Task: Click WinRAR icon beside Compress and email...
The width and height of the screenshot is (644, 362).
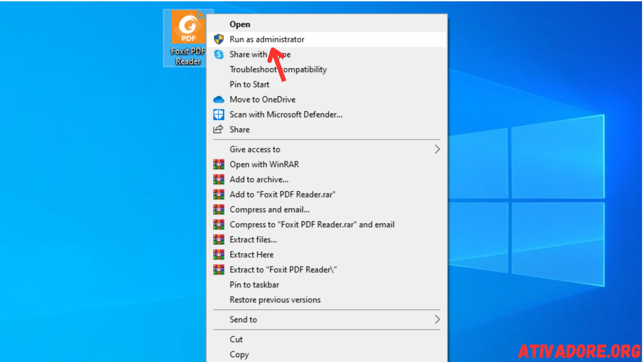Action: (x=219, y=210)
